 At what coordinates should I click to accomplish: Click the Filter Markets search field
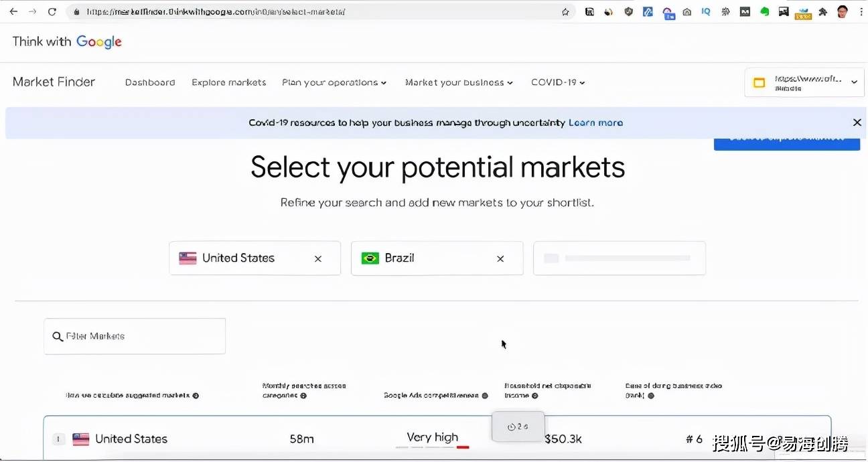point(135,336)
